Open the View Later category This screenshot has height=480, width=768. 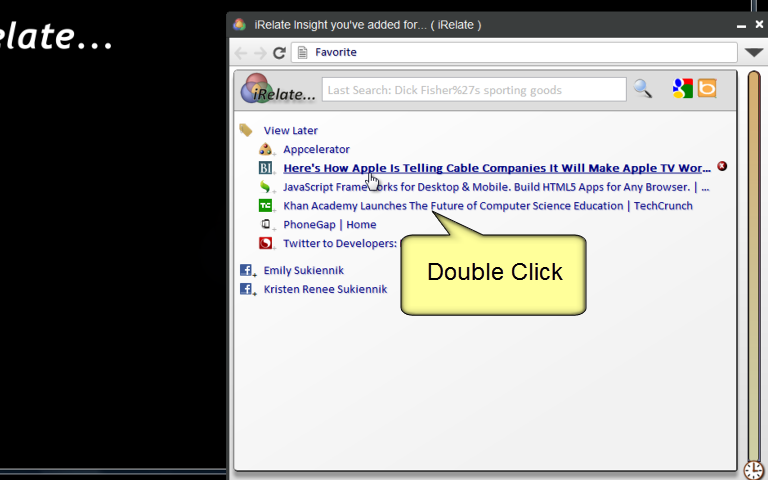point(290,130)
